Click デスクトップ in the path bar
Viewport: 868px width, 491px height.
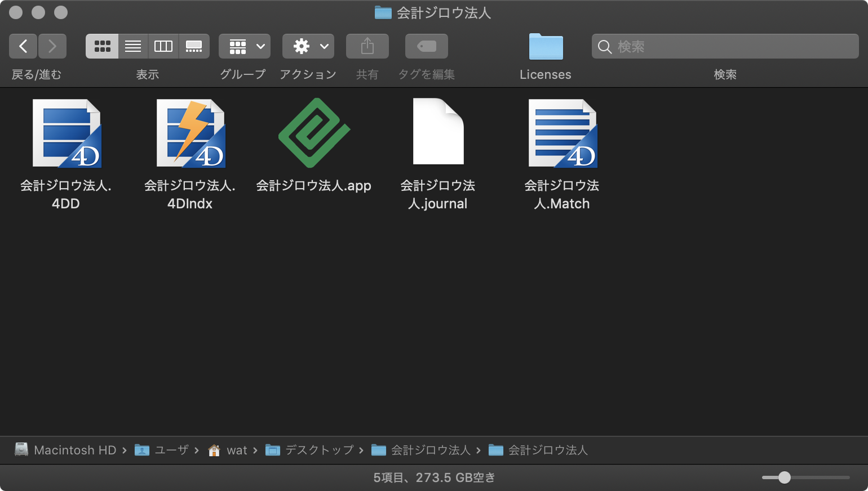pyautogui.click(x=309, y=450)
